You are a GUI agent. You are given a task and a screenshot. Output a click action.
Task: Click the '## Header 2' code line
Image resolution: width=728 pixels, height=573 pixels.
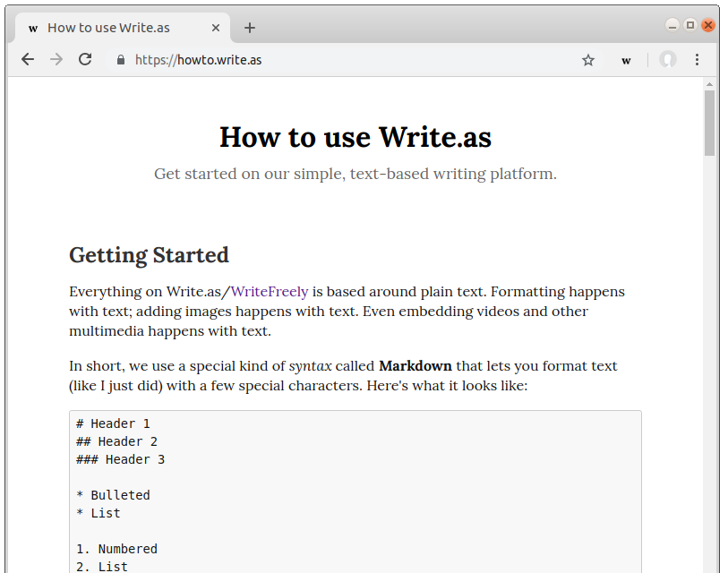[x=117, y=441]
